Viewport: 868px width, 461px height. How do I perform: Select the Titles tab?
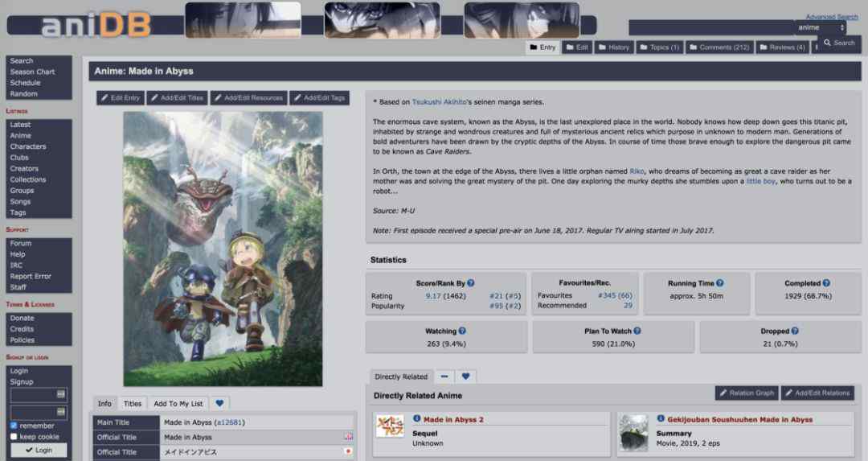click(x=133, y=403)
